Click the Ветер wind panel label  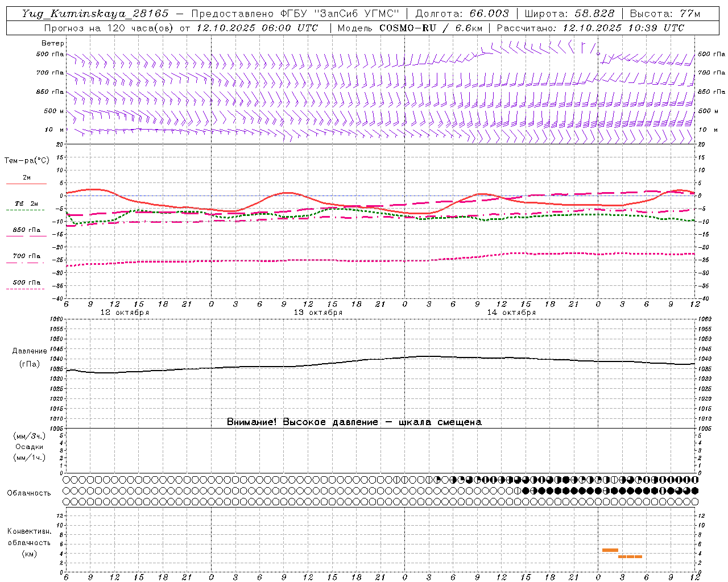(x=53, y=43)
